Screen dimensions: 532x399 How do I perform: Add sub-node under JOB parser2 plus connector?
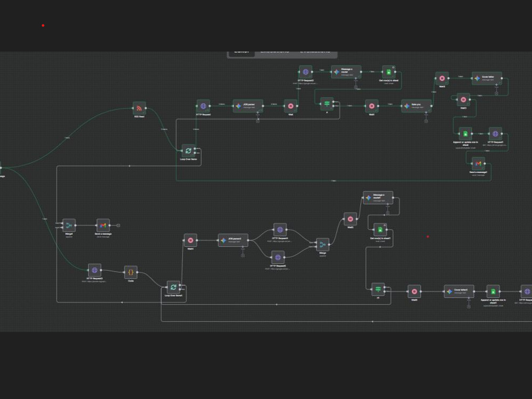[x=243, y=255]
